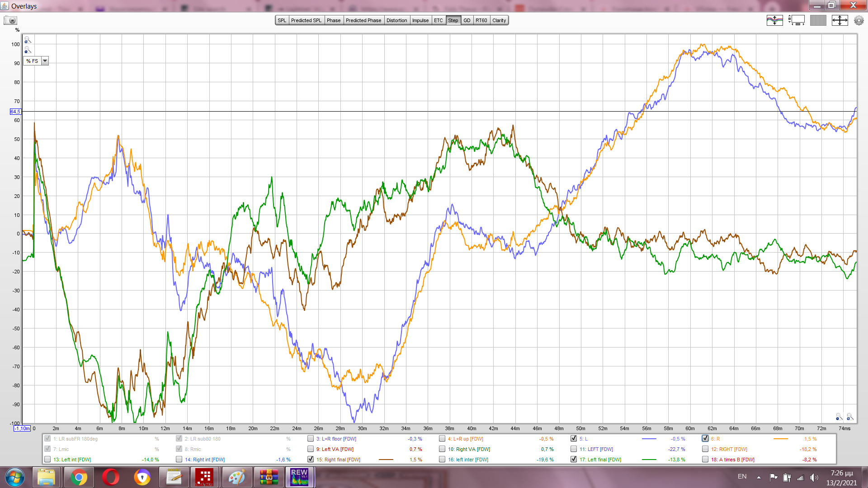868x488 pixels.
Task: Click the horizontal zoom-out magnifier bottom right
Action: (839, 417)
